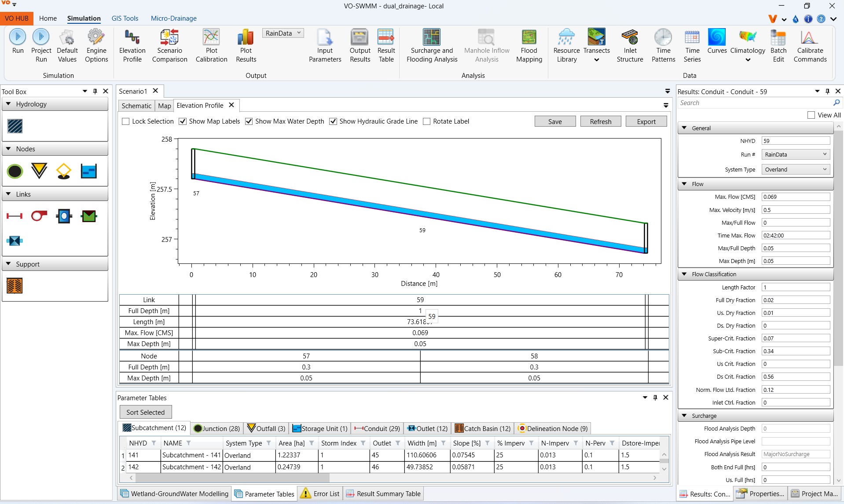Open Engine Options
844x504 pixels.
coord(96,45)
